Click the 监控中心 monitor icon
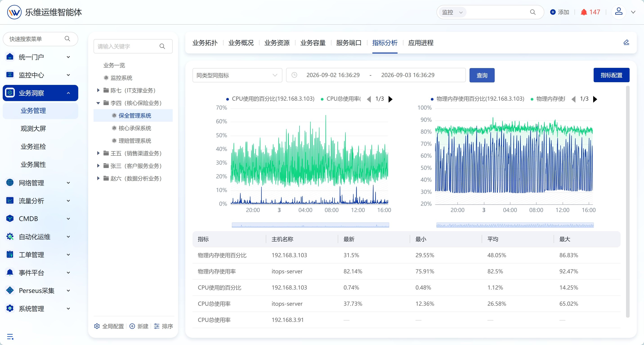 (x=10, y=75)
